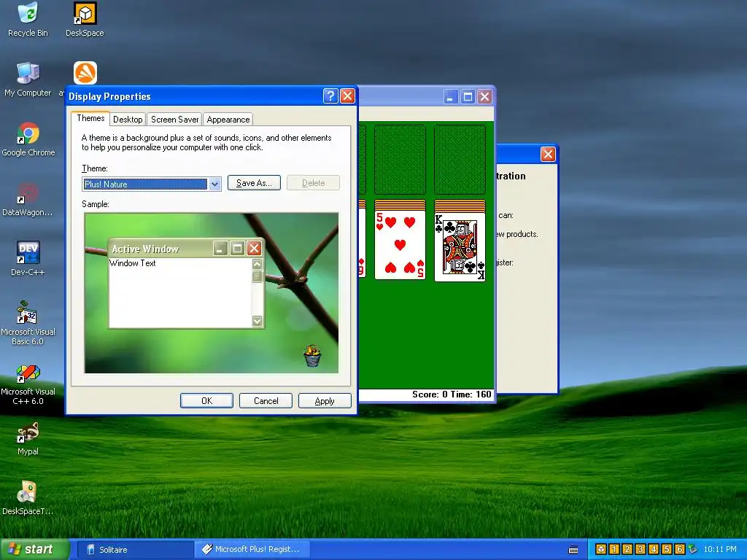Switch to Solitaire taskbar button
The width and height of the screenshot is (747, 560).
point(134,550)
